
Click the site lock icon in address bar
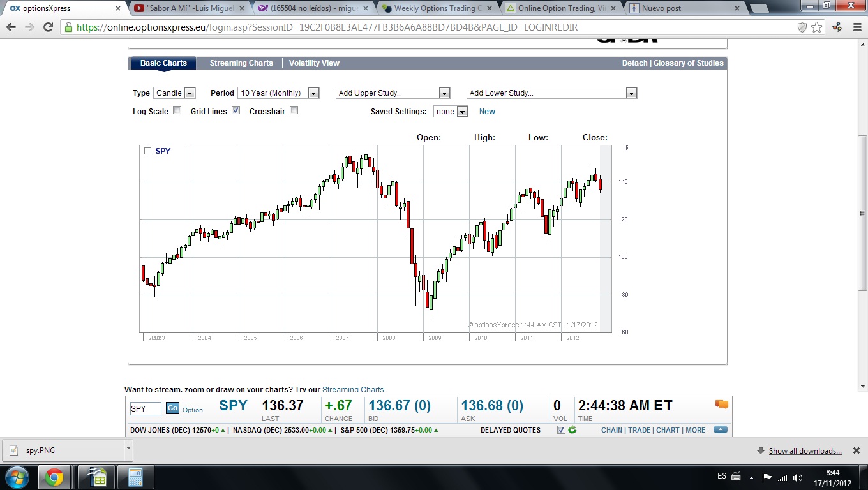[69, 27]
